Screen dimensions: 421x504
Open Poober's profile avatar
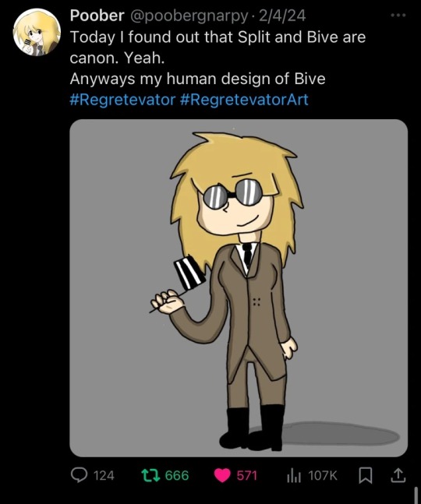pos(37,32)
